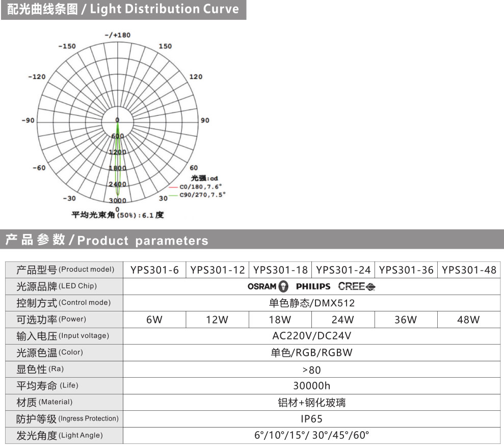Click the 12W power cell

coord(217,320)
